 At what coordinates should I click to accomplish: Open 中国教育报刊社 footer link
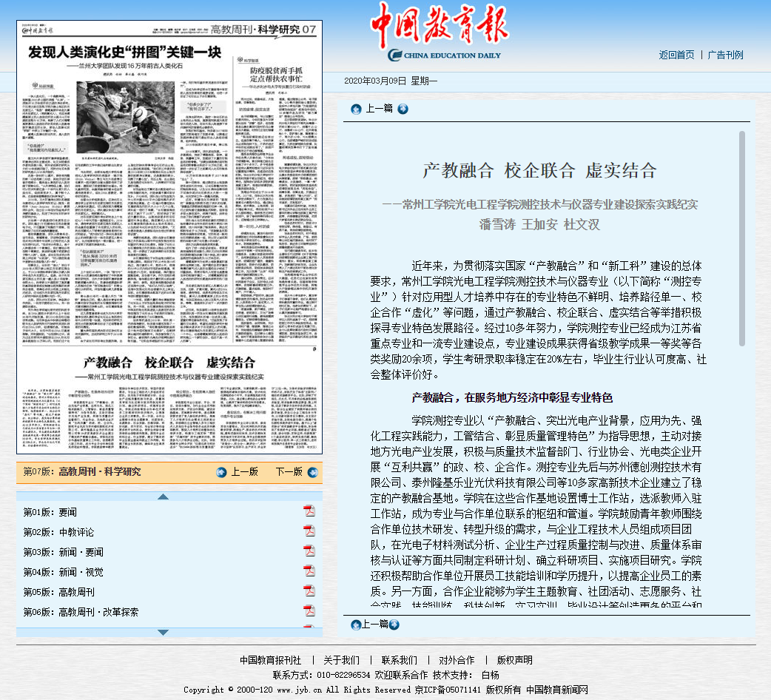(x=270, y=660)
